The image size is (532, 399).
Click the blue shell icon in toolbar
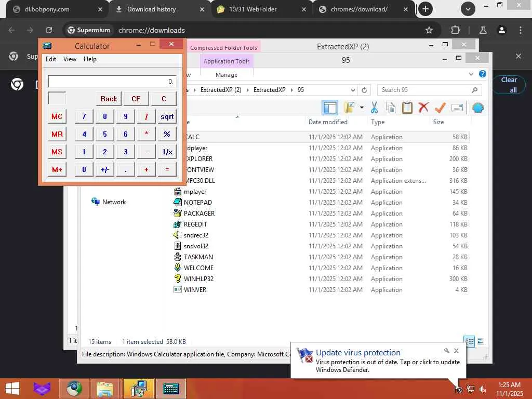478,108
